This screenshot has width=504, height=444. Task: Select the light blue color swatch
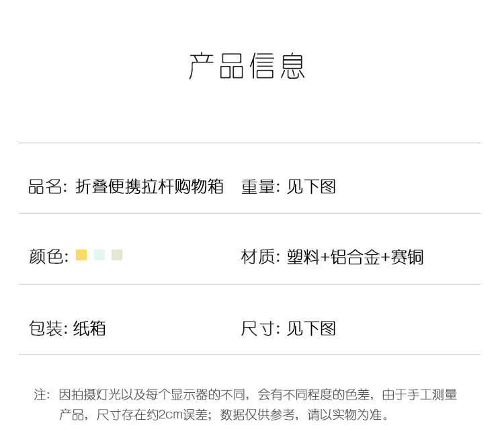coord(99,255)
